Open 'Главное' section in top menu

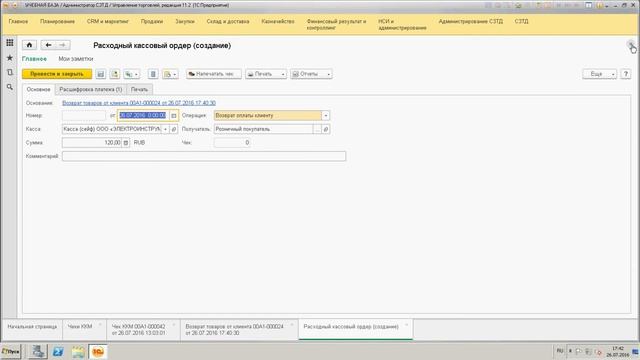(x=18, y=21)
